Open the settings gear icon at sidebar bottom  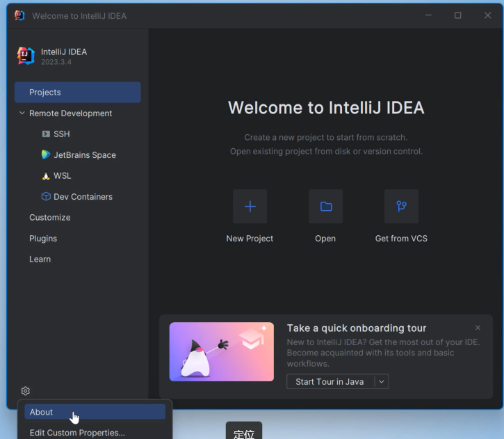26,391
